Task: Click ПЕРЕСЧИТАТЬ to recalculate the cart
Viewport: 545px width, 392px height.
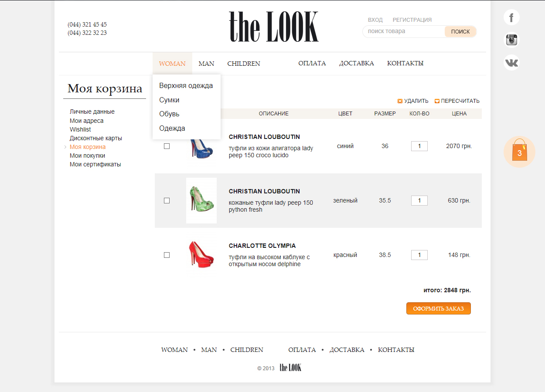Action: coord(457,101)
